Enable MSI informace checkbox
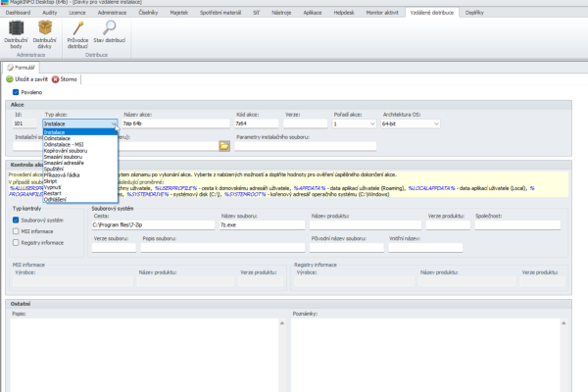Viewport: 588px width, 392px height. [16, 231]
